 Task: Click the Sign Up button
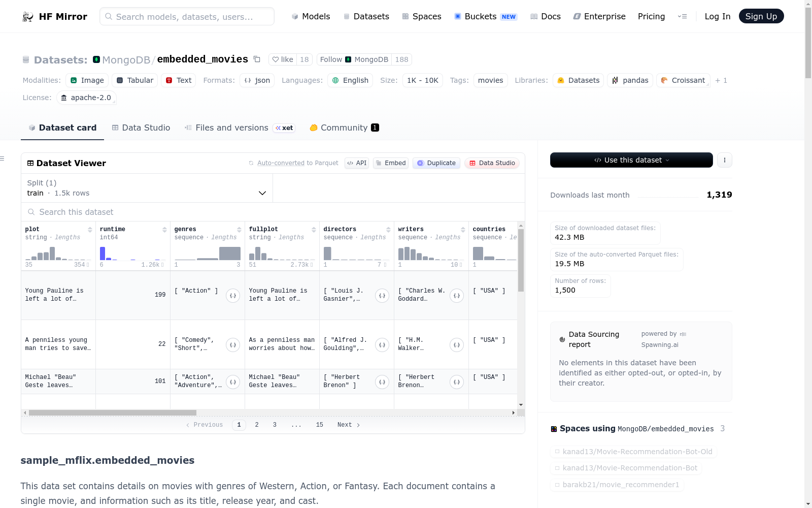(x=761, y=16)
